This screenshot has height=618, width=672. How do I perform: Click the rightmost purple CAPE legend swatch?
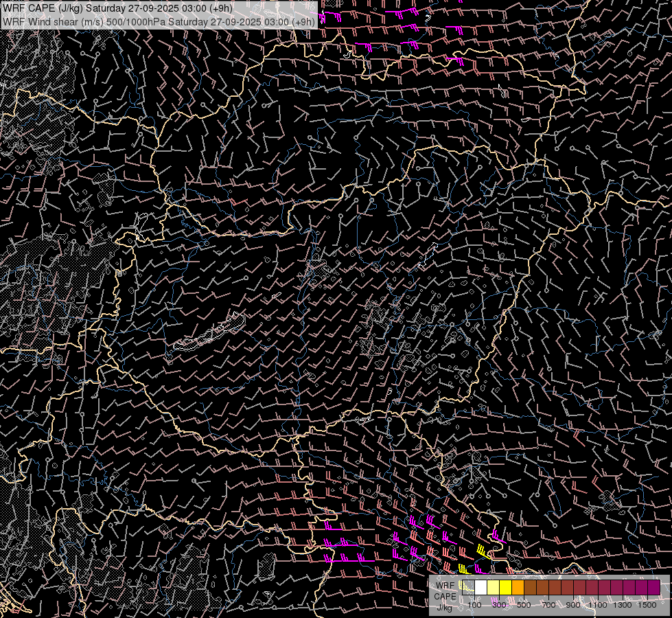point(653,587)
